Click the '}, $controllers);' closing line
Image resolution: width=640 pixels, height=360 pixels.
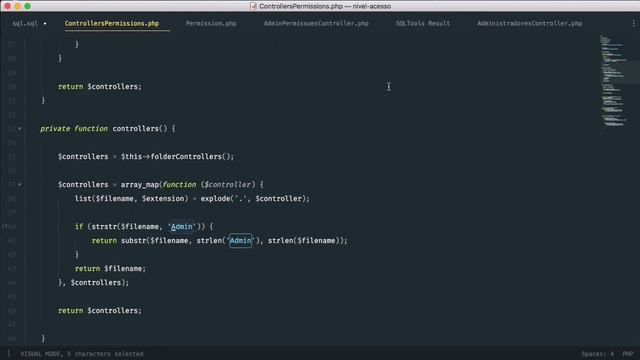point(93,282)
